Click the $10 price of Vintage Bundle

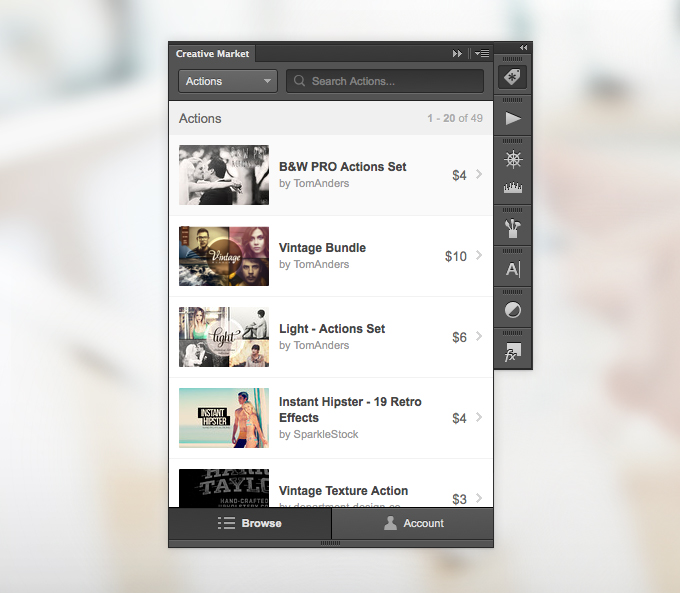(456, 256)
